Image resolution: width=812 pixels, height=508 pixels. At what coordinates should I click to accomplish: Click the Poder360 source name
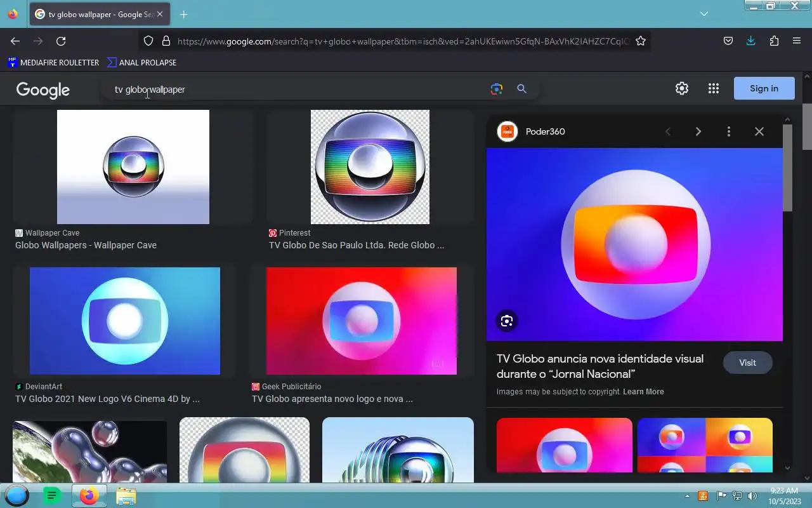pos(546,131)
